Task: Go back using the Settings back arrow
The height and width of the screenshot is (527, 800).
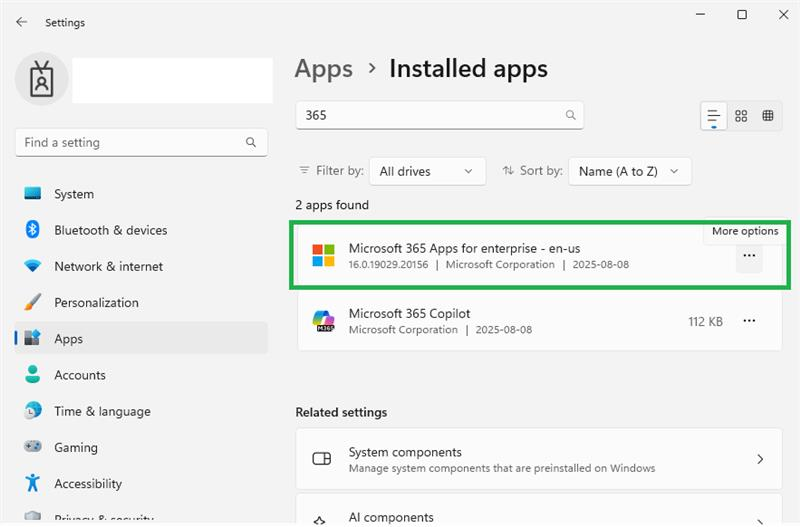Action: (21, 22)
